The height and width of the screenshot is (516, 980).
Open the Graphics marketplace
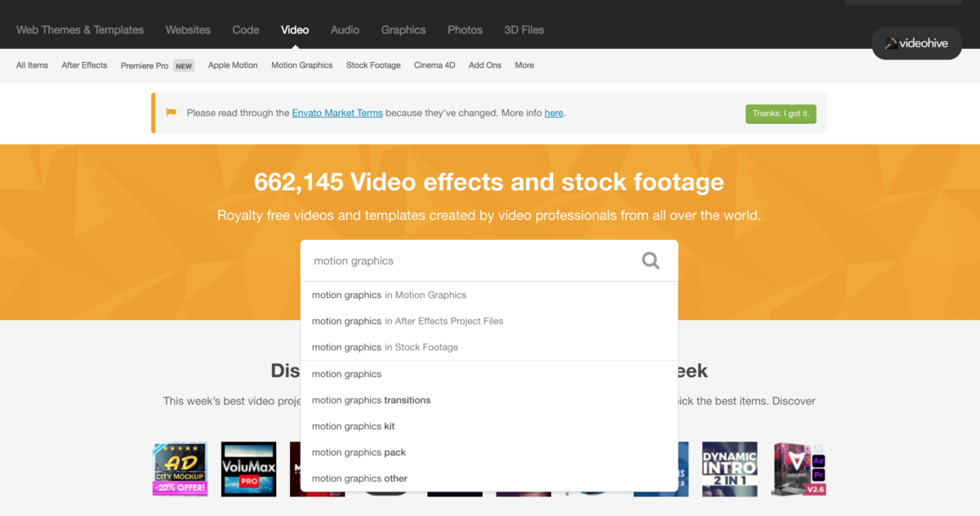403,29
